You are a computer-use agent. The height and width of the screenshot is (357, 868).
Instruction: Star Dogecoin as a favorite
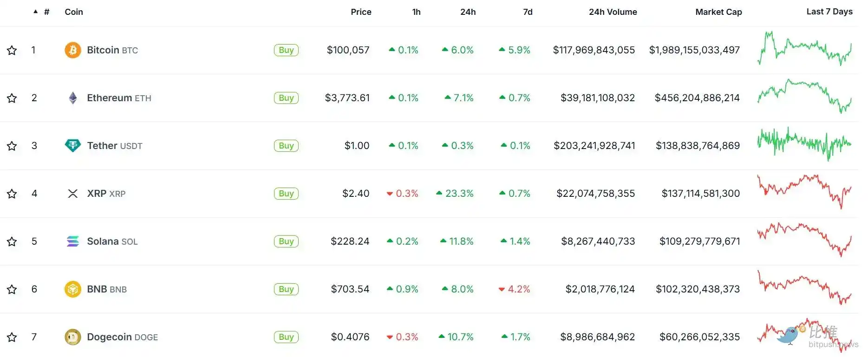(12, 337)
